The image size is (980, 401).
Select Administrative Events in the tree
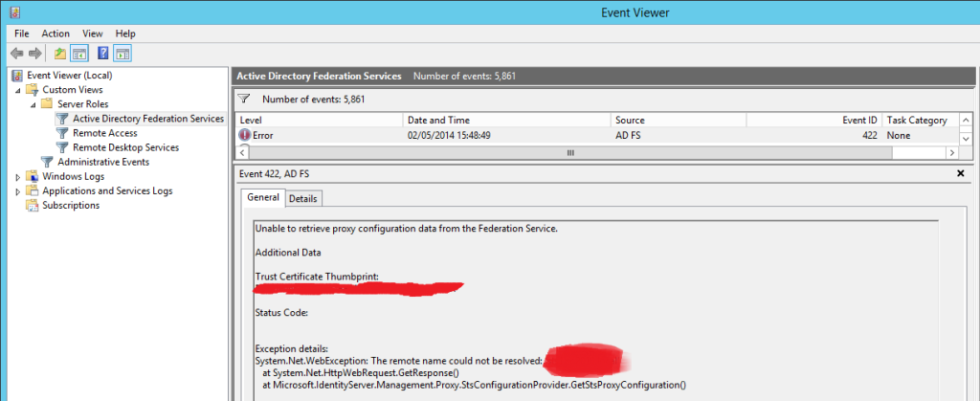(102, 162)
